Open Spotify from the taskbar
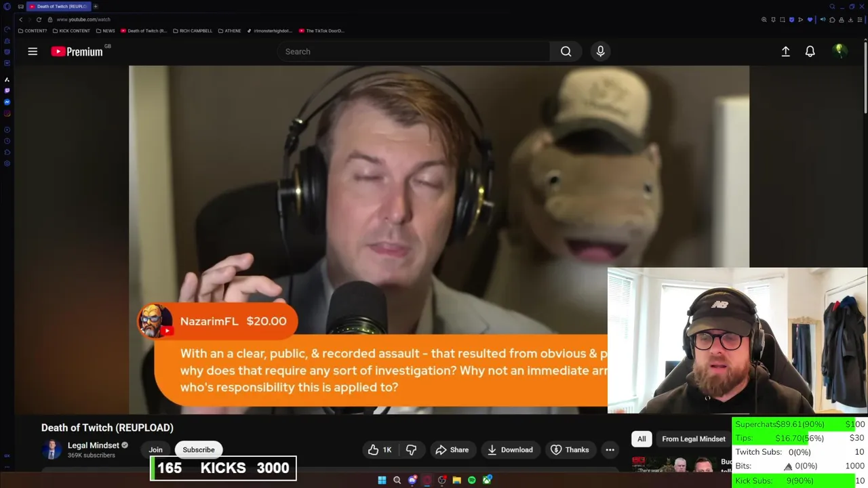 coord(472,480)
